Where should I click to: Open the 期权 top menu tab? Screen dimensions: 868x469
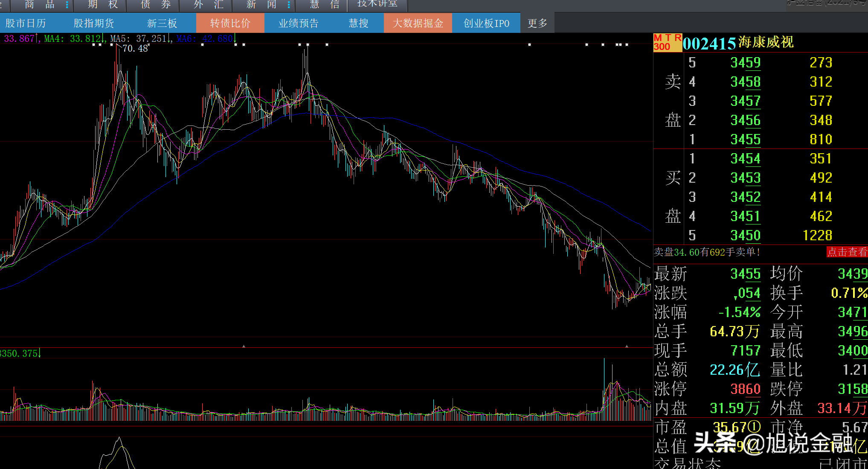(x=103, y=5)
